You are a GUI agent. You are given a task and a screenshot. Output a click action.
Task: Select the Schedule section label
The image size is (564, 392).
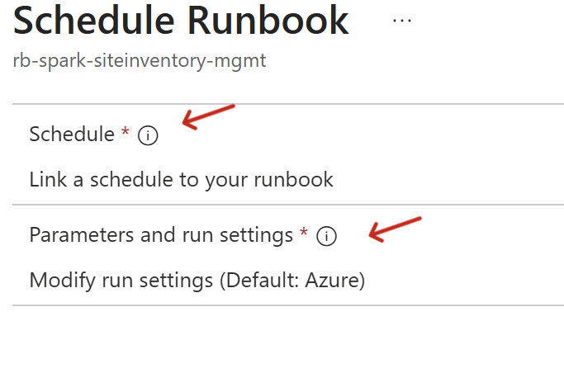point(72,135)
